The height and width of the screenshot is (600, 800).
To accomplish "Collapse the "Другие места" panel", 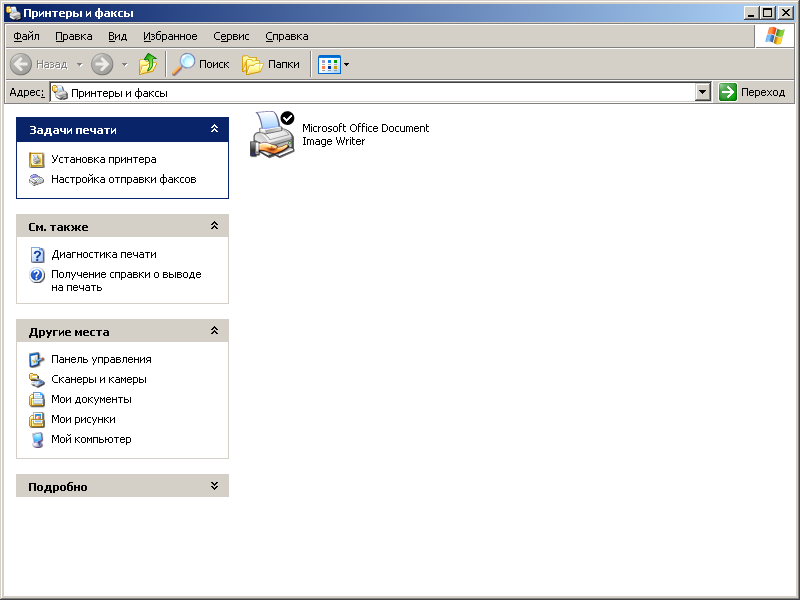I will click(214, 331).
